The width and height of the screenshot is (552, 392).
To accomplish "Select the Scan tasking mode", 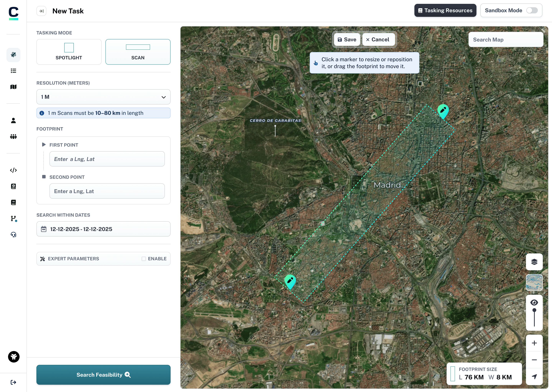I will pos(138,52).
